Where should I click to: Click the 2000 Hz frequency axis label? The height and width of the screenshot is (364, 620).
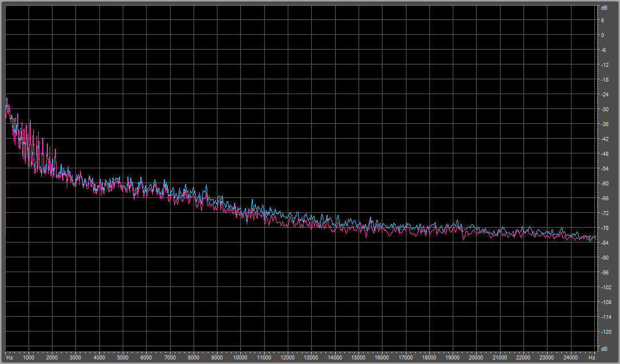52,357
